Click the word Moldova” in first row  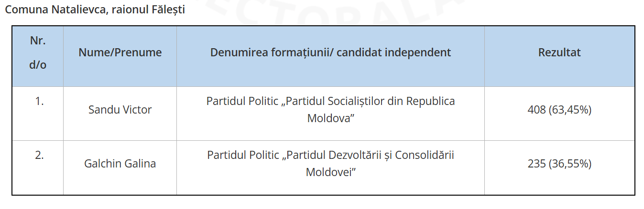(330, 118)
